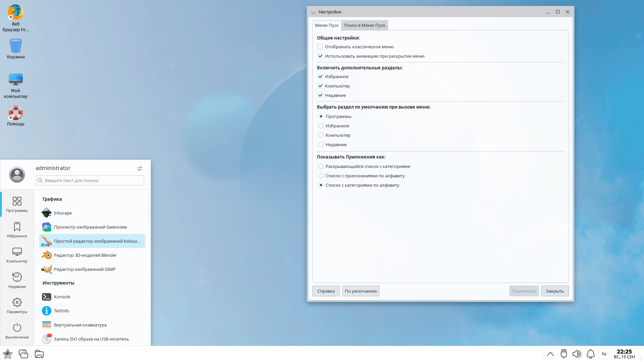644x362 pixels.
Task: Click the start menu search field
Action: (x=91, y=181)
